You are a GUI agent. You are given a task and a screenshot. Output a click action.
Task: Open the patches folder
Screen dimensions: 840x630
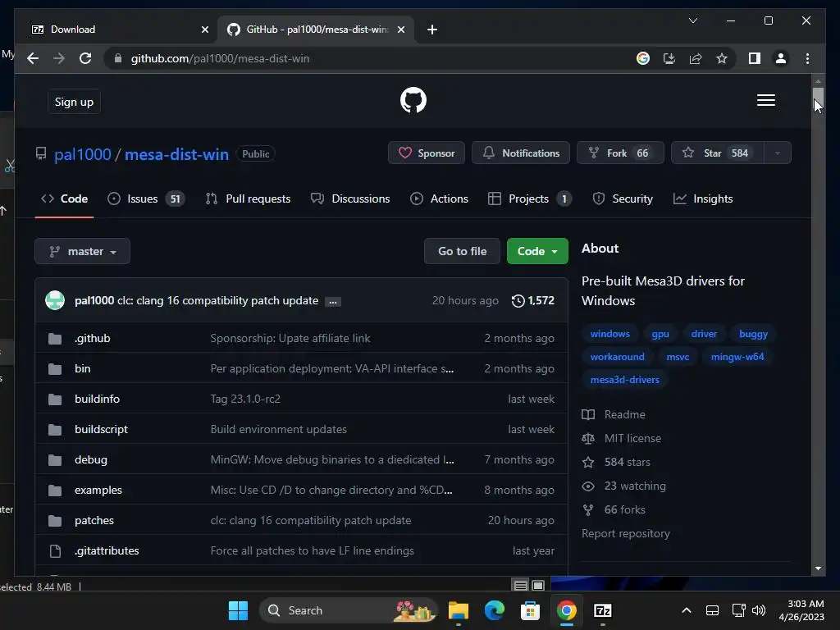(x=94, y=520)
